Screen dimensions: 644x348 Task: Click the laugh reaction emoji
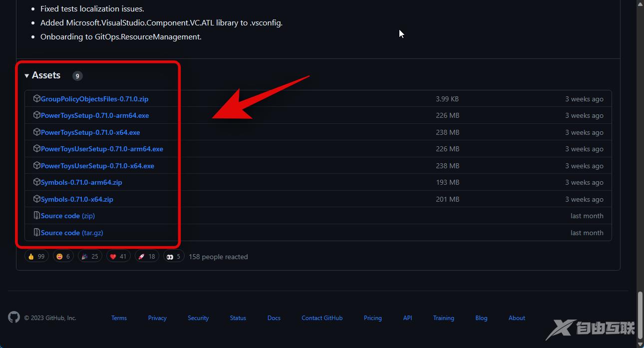[60, 257]
